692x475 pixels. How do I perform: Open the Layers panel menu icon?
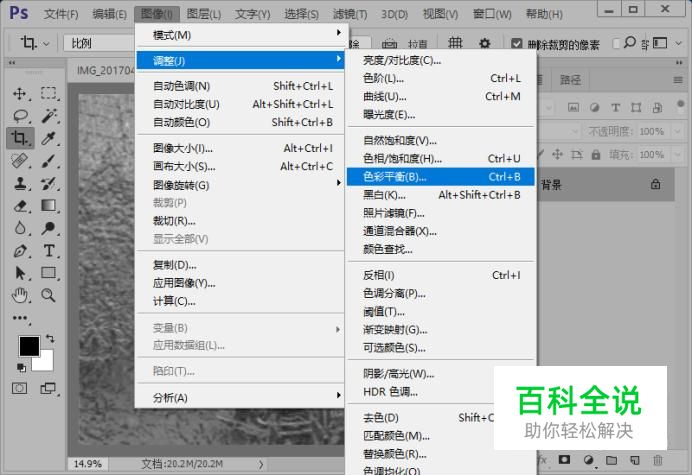coord(678,80)
